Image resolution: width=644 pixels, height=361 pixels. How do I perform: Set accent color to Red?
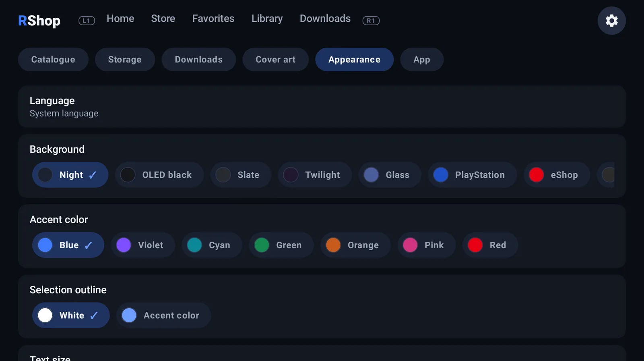[x=490, y=245]
